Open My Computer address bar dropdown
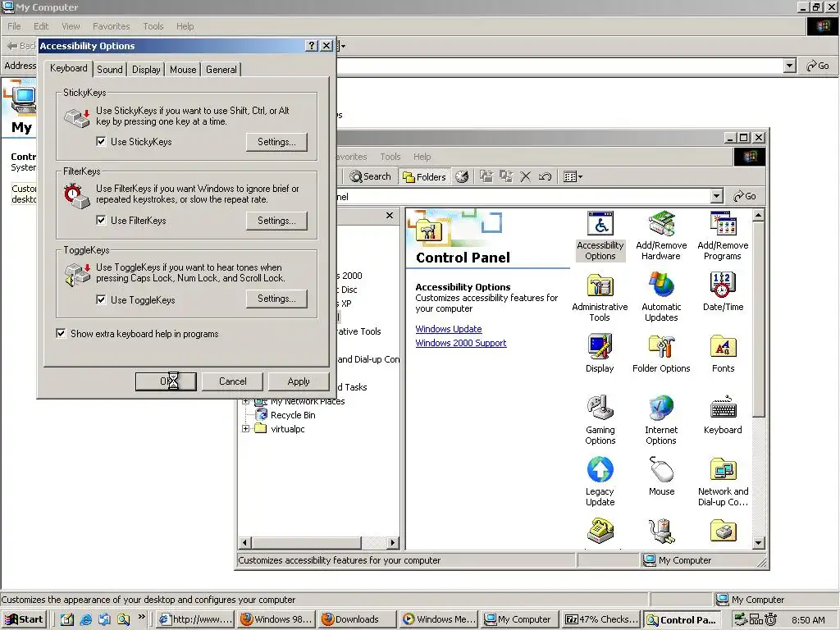Image resolution: width=840 pixels, height=630 pixels. coord(789,66)
